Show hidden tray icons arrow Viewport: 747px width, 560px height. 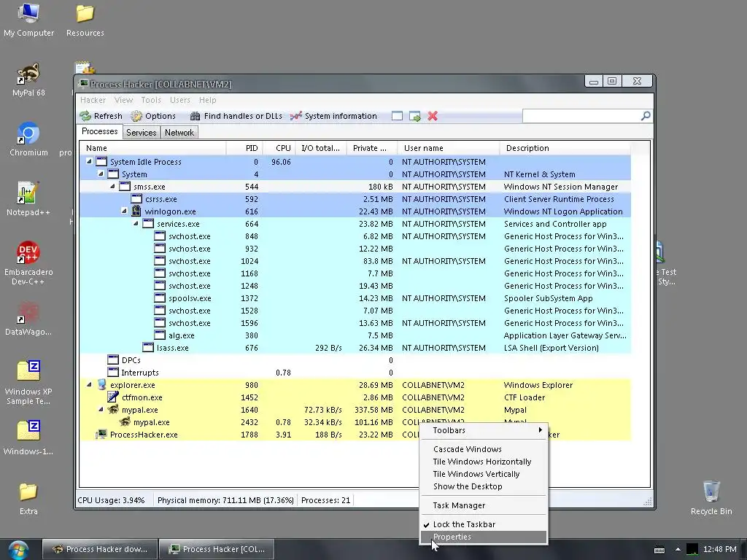678,550
